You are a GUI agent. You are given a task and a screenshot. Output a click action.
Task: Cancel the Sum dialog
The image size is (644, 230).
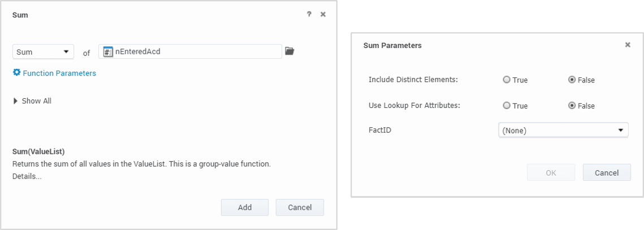(x=300, y=207)
